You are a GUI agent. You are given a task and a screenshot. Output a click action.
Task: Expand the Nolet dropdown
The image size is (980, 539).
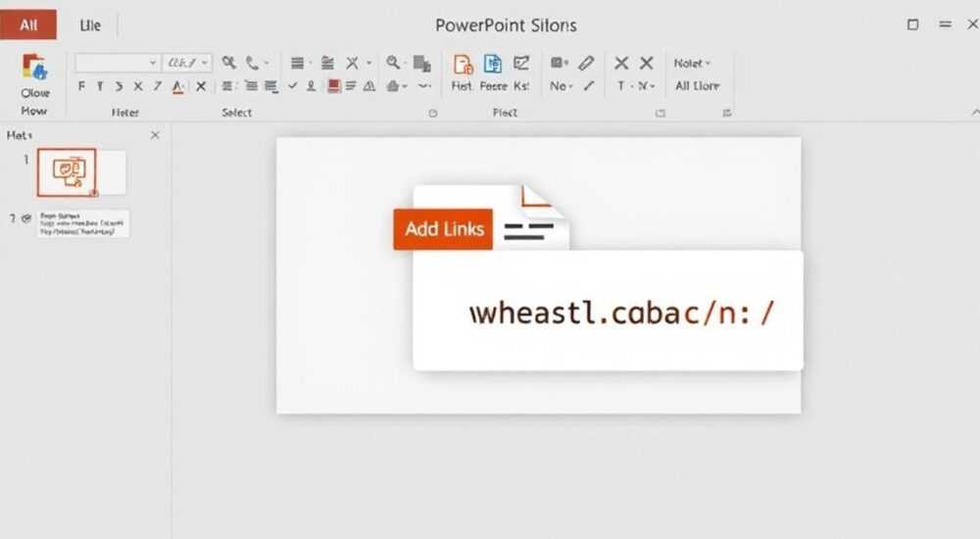tap(692, 63)
